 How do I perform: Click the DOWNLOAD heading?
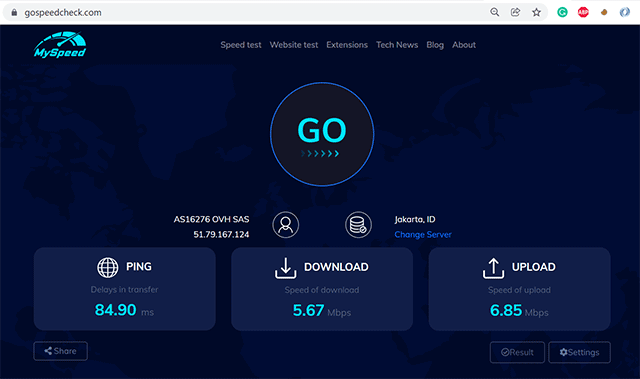point(336,267)
